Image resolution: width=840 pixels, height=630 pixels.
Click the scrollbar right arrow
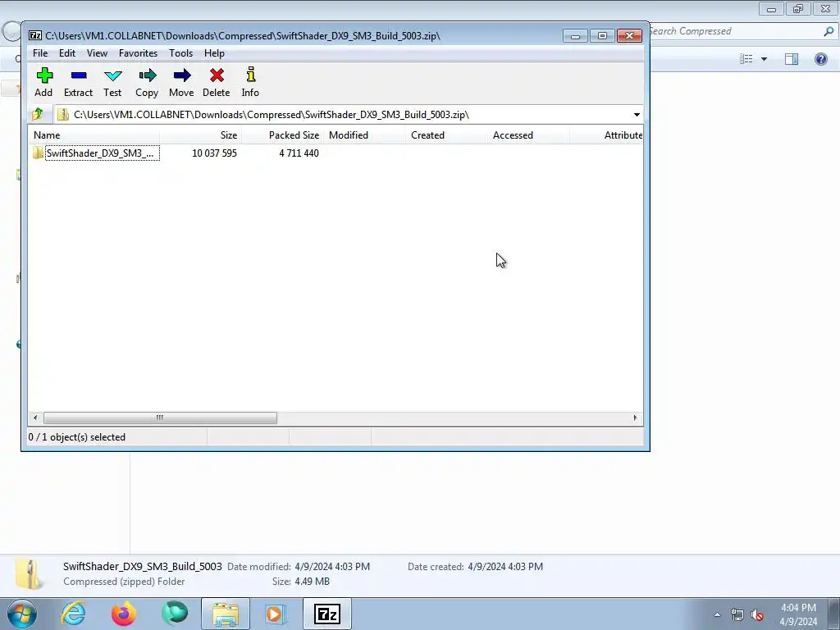[636, 418]
